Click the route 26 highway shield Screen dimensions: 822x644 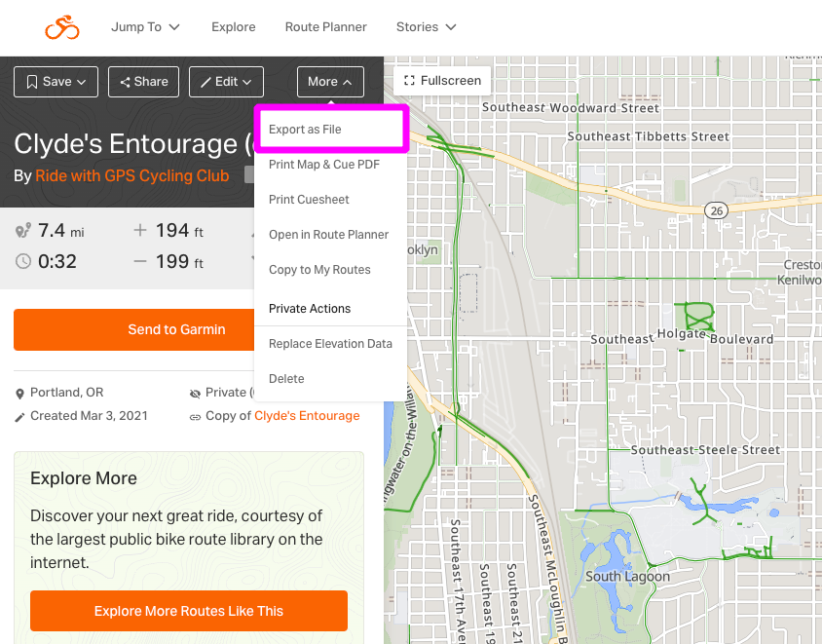717,210
